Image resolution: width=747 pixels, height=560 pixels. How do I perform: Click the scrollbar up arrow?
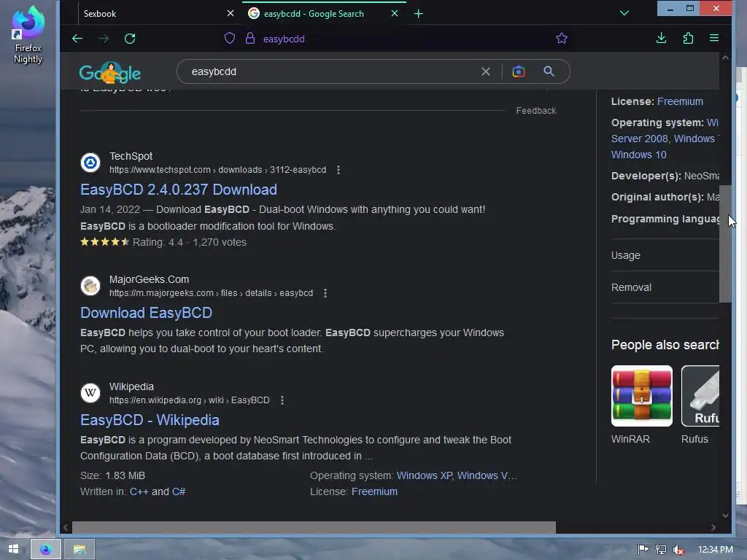pos(725,58)
